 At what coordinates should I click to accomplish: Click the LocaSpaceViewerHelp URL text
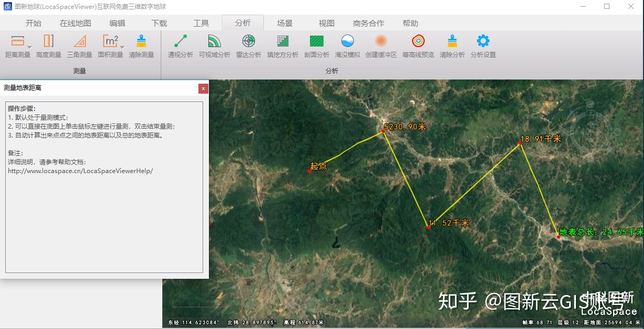pos(81,171)
